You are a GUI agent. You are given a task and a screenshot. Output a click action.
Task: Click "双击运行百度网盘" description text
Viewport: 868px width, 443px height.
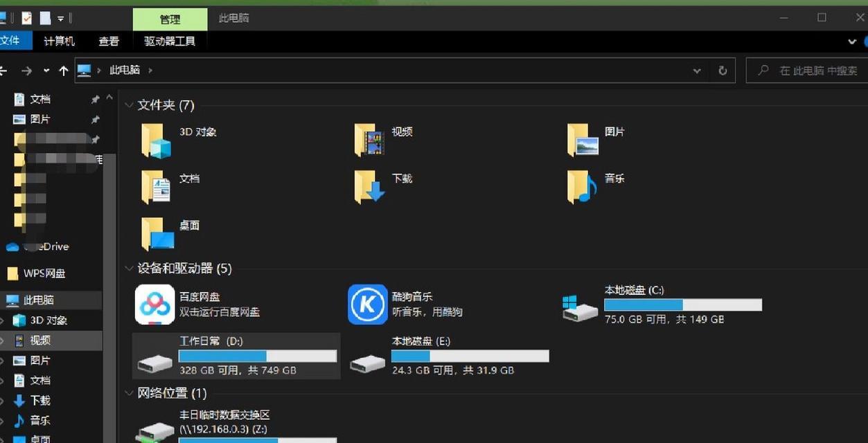(220, 312)
